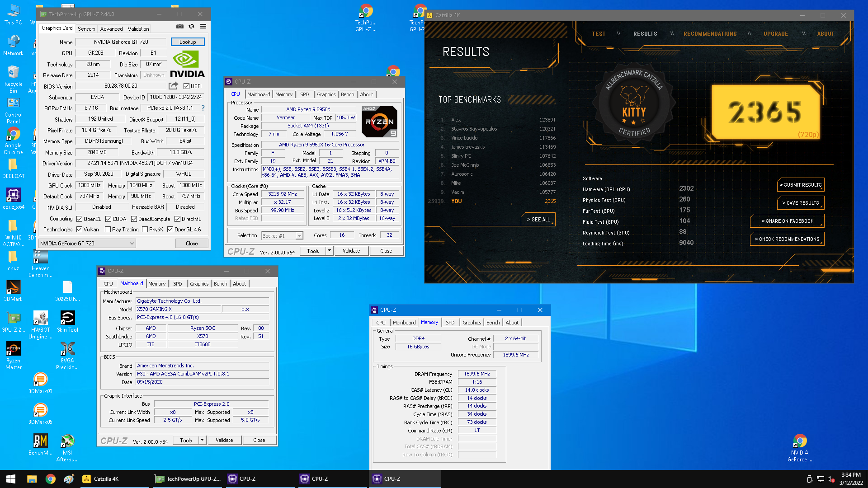Image resolution: width=868 pixels, height=488 pixels.
Task: Click the Windows Start button
Action: pyautogui.click(x=11, y=479)
